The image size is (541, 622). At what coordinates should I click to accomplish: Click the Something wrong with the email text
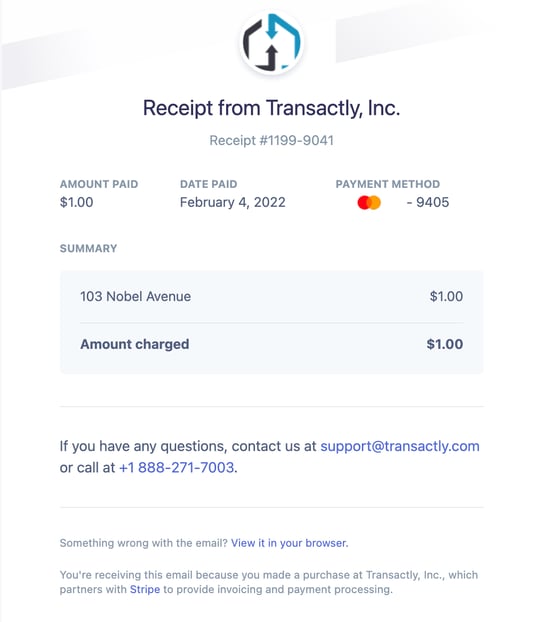pos(144,543)
